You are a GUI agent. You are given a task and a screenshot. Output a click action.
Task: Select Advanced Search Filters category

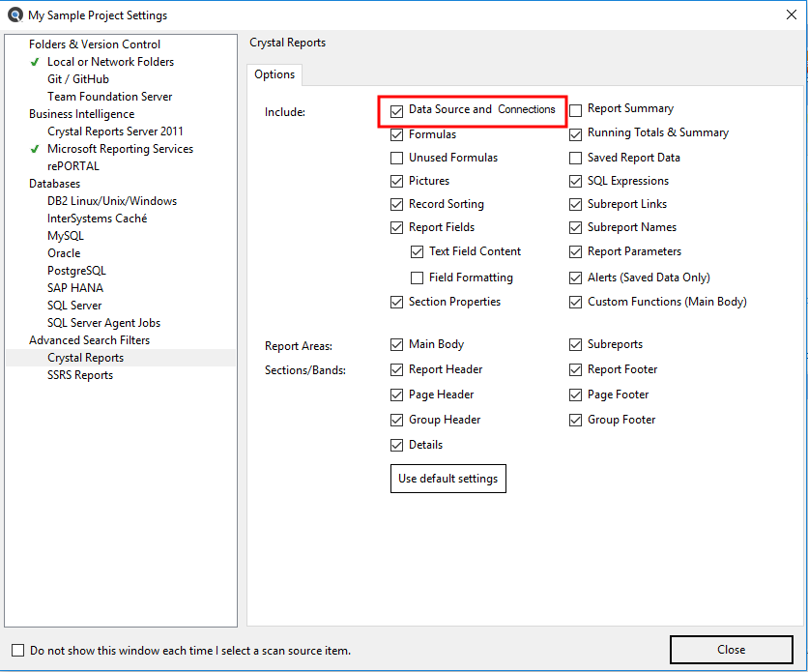click(90, 340)
